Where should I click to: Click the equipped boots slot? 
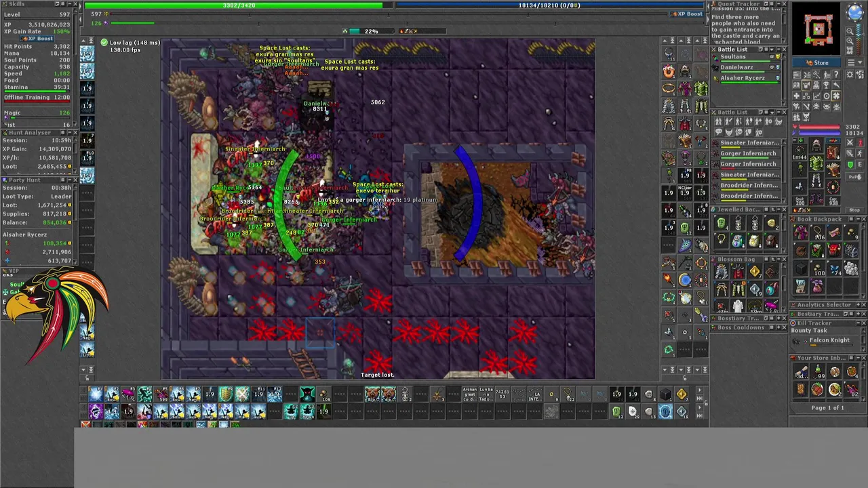click(816, 199)
